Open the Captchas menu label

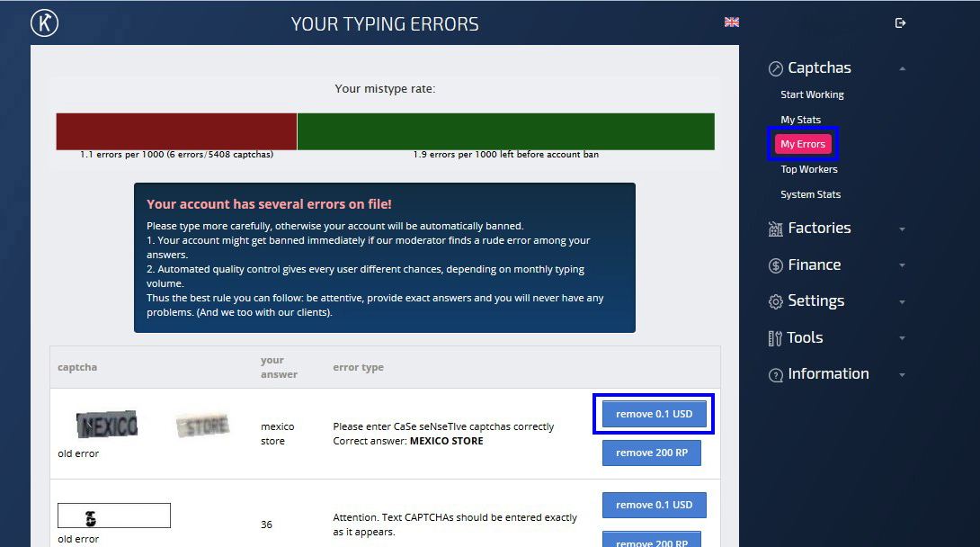click(x=819, y=67)
